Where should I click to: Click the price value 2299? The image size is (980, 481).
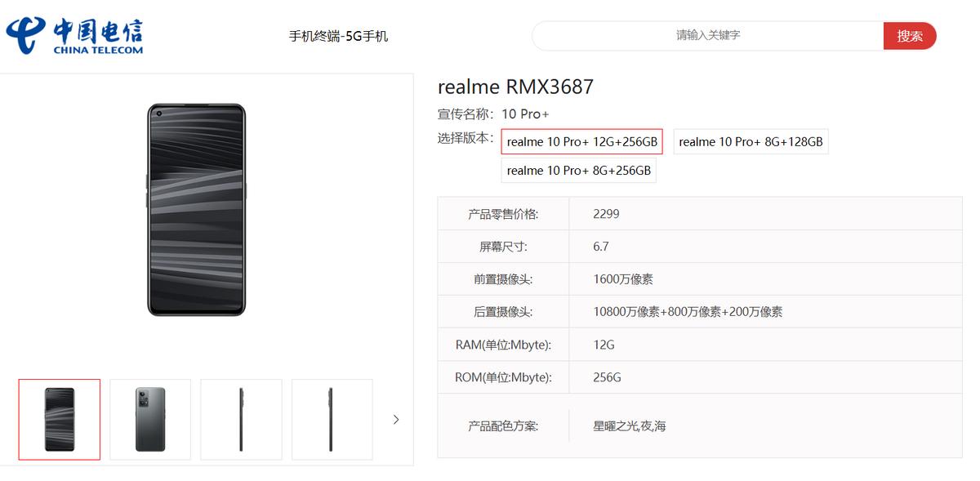(x=606, y=214)
